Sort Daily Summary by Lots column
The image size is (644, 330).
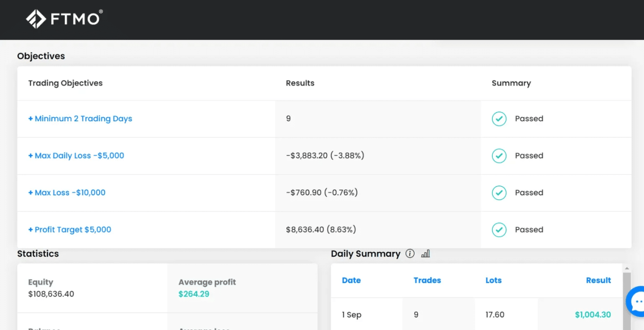(x=493, y=280)
